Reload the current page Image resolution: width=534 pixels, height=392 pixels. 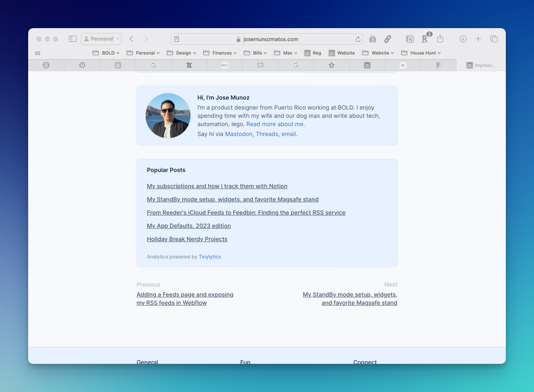coord(358,39)
